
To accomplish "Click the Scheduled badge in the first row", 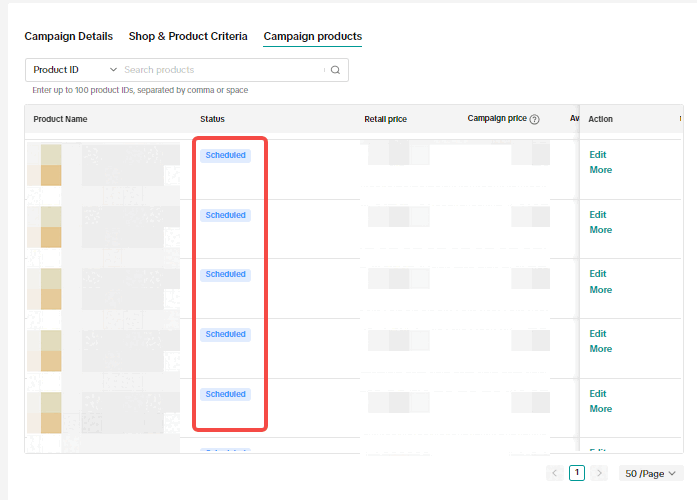I will (225, 155).
